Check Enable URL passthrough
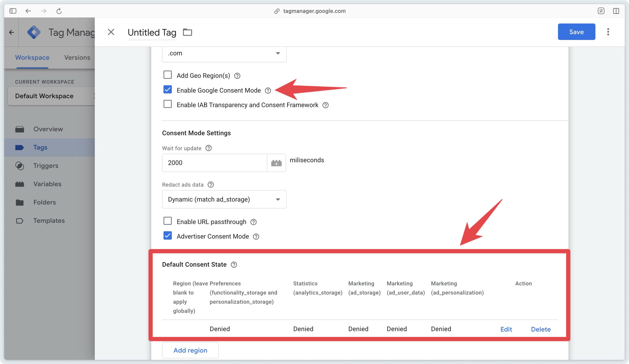The height and width of the screenshot is (364, 629). (x=167, y=221)
